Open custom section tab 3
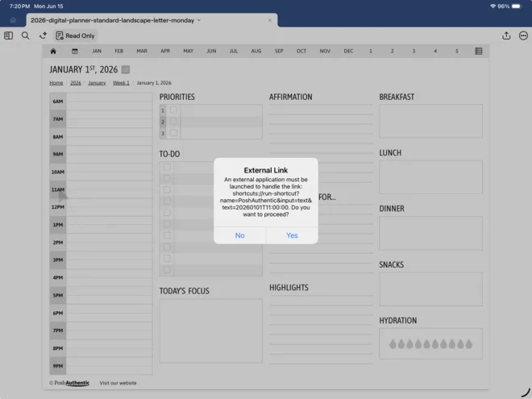Screen dimensions: 532x399 pyautogui.click(x=414, y=52)
